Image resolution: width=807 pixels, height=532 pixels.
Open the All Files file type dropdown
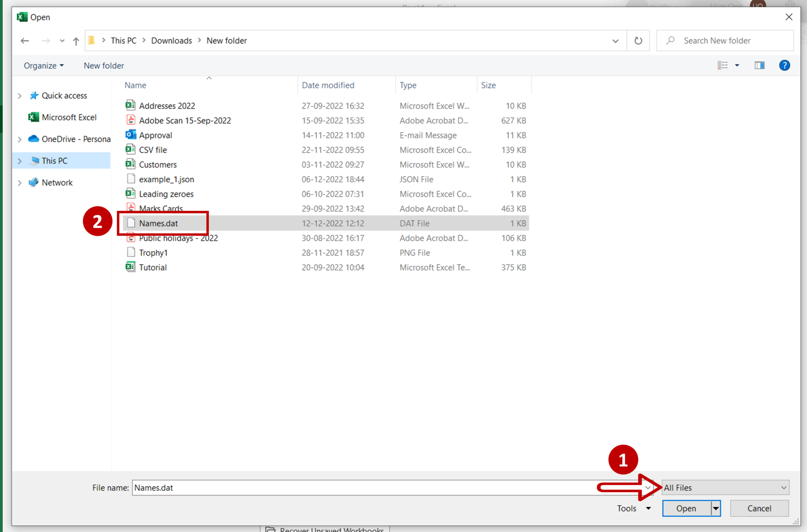(725, 487)
